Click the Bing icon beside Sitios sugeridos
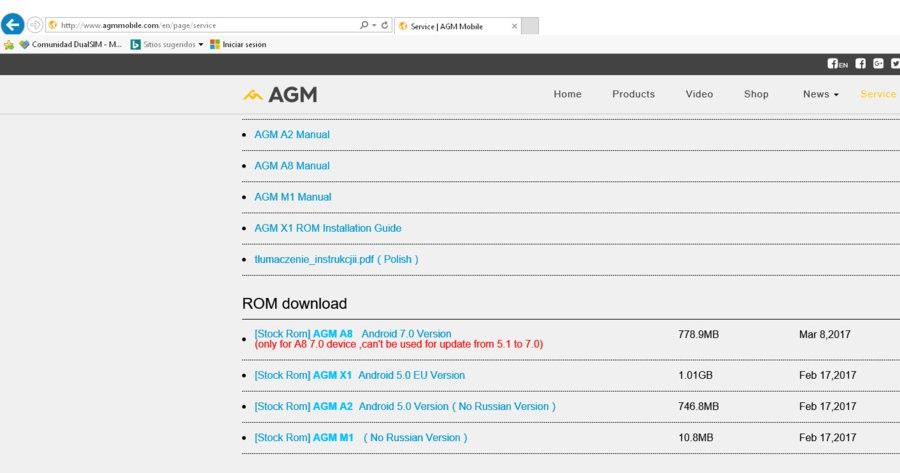The height and width of the screenshot is (473, 900). click(135, 44)
